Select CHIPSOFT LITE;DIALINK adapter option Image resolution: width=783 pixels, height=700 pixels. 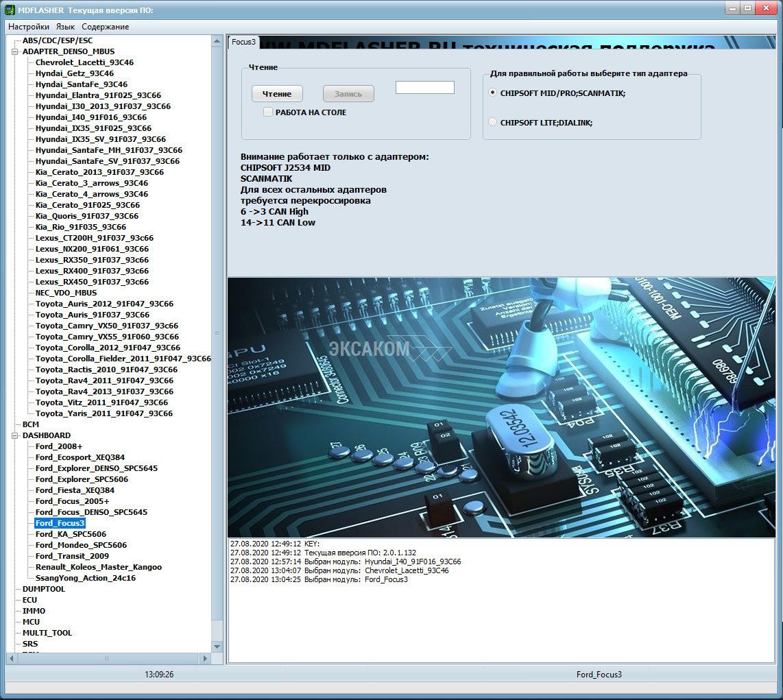492,123
